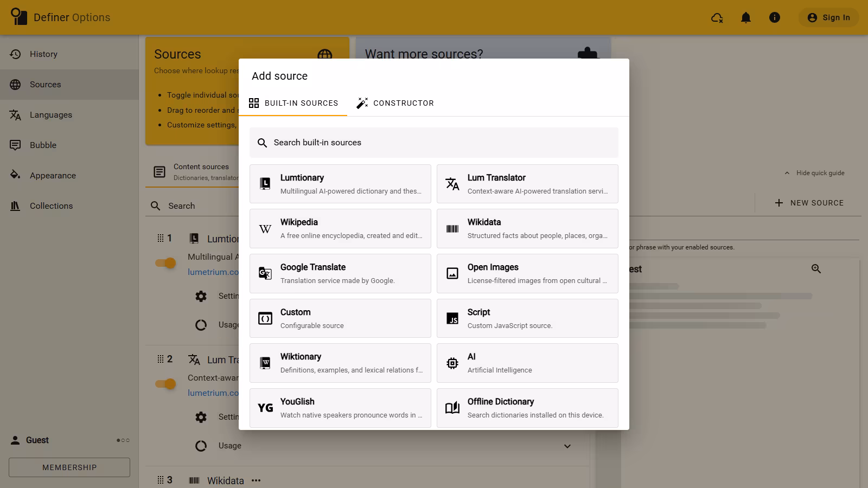Click the Open Images picture icon
The height and width of the screenshot is (488, 868).
click(x=452, y=273)
